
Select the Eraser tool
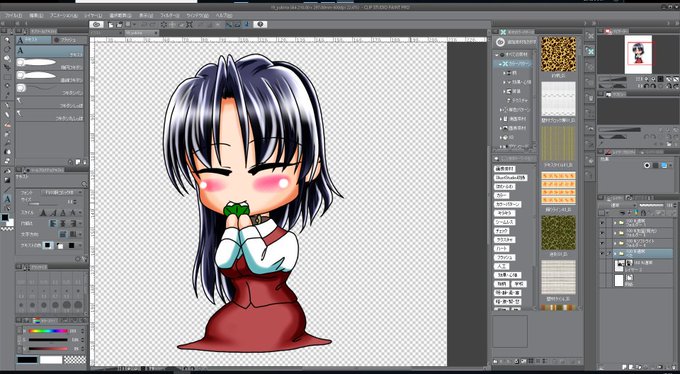tap(7, 152)
